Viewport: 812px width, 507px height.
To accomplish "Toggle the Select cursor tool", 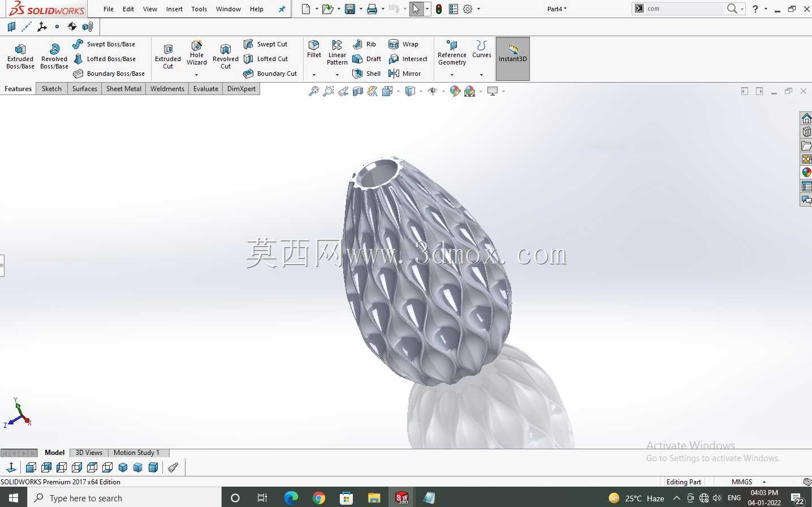I will 416,9.
